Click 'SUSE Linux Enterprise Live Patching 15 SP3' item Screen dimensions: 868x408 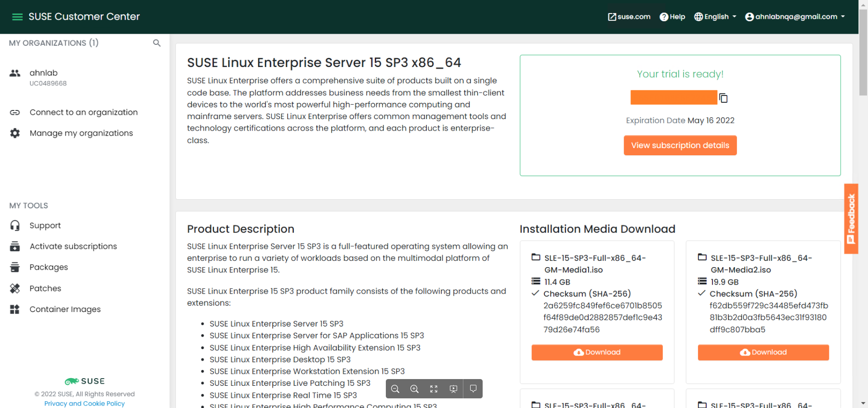290,383
